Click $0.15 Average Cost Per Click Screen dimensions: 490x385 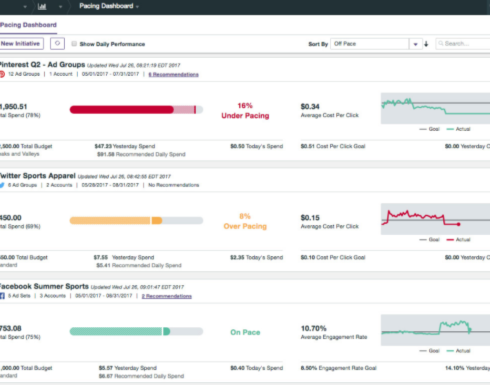(x=329, y=222)
